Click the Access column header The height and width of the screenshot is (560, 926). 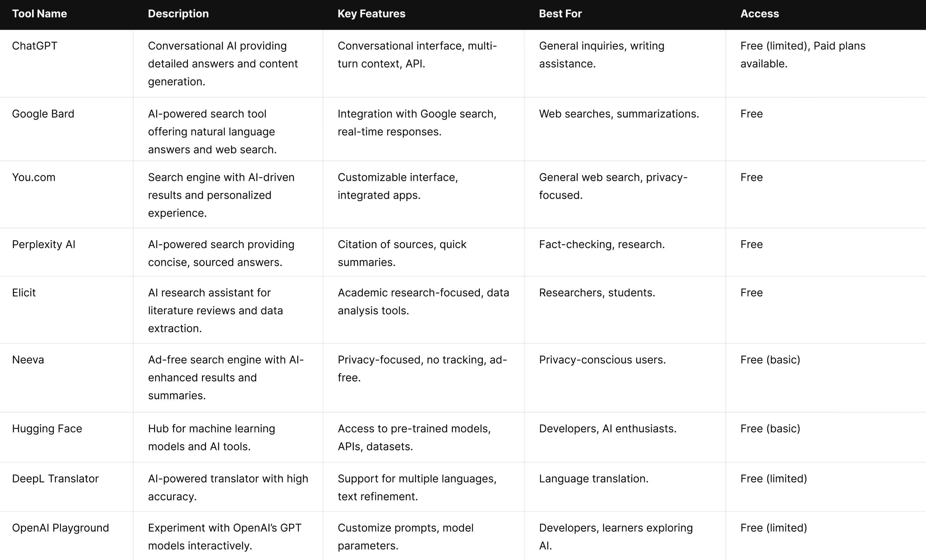point(759,14)
